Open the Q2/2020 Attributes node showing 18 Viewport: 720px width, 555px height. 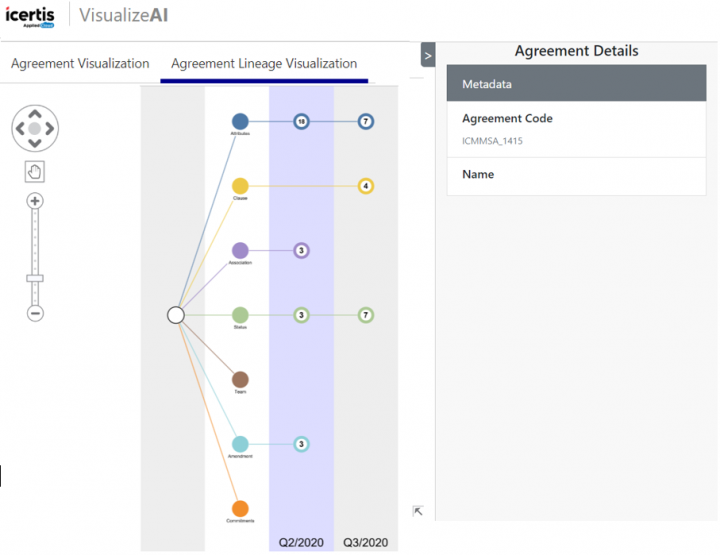(x=301, y=121)
